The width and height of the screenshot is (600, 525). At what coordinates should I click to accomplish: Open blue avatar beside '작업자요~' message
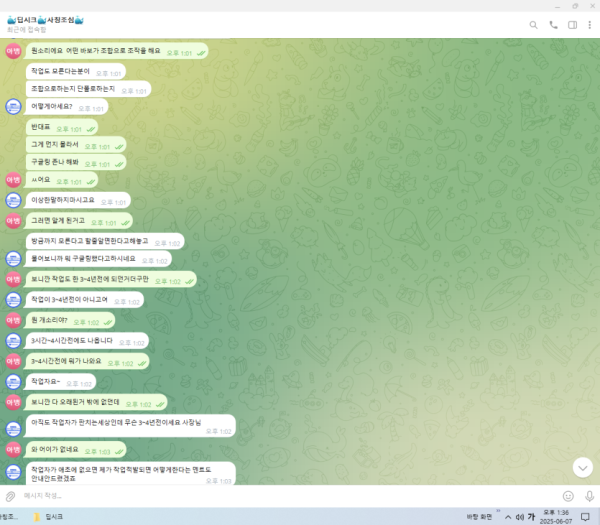tap(13, 382)
